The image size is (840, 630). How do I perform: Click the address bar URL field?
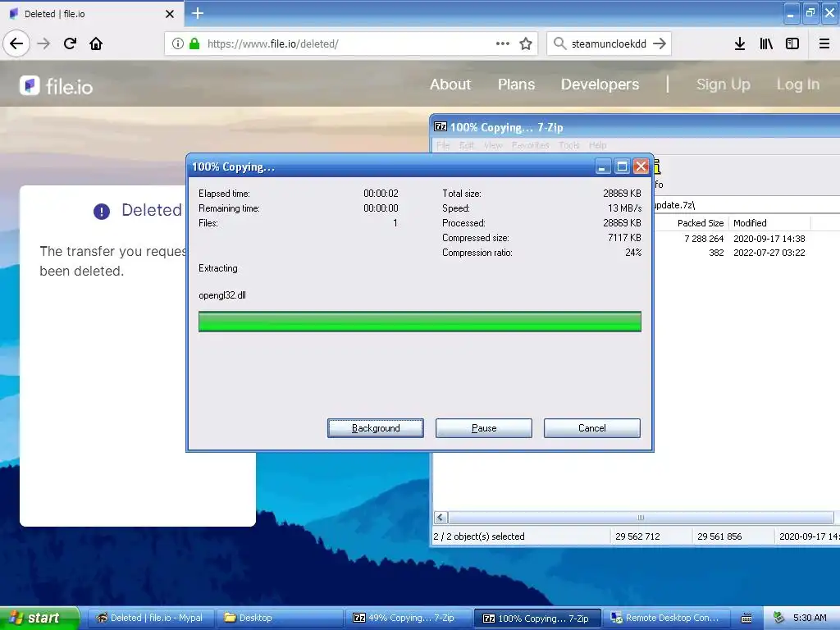(x=351, y=43)
